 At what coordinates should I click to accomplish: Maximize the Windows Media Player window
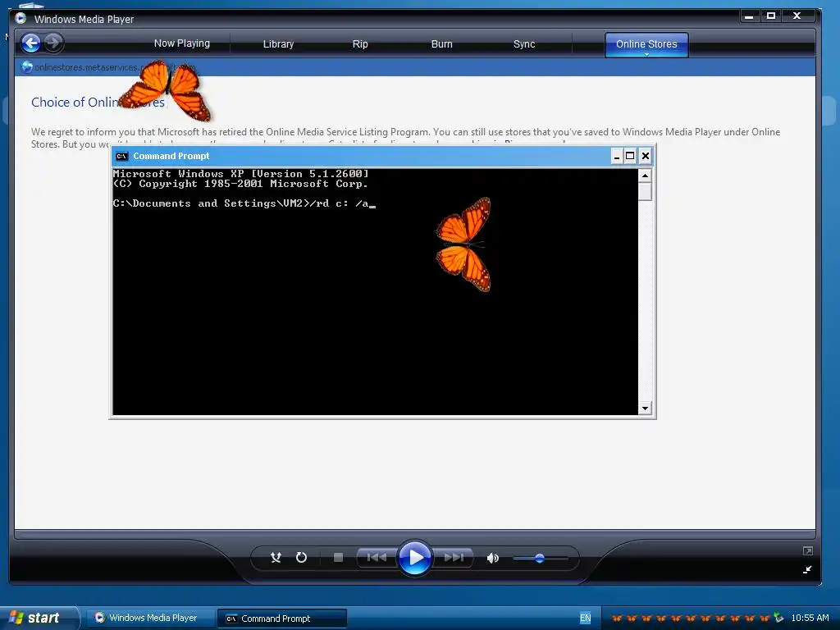pos(771,16)
